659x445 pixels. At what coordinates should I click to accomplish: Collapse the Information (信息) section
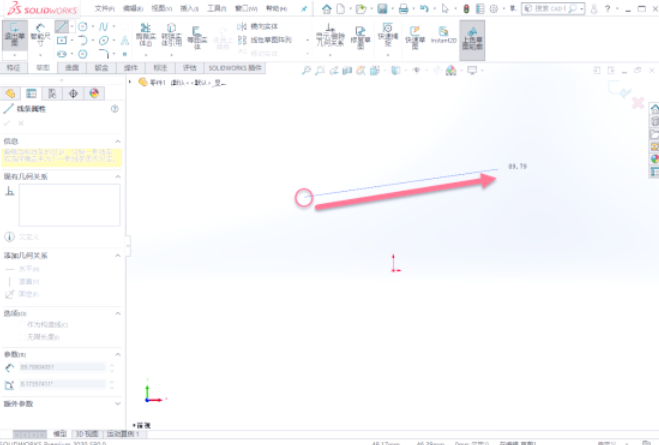[x=118, y=141]
